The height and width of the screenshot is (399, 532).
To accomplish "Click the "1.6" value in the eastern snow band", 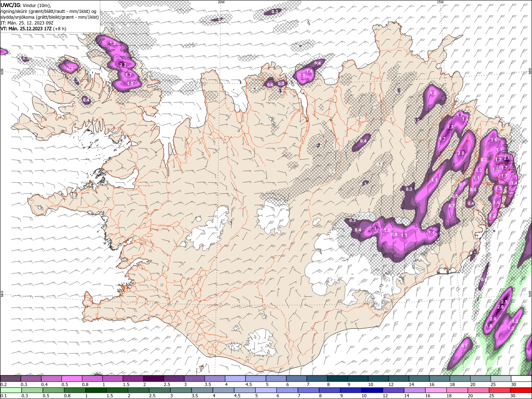I will pos(494,140).
